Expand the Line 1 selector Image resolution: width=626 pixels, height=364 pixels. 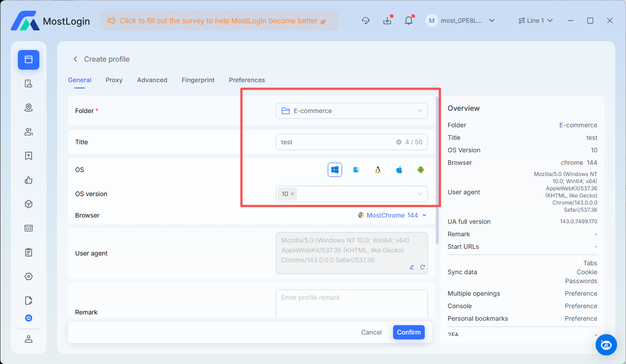click(535, 21)
